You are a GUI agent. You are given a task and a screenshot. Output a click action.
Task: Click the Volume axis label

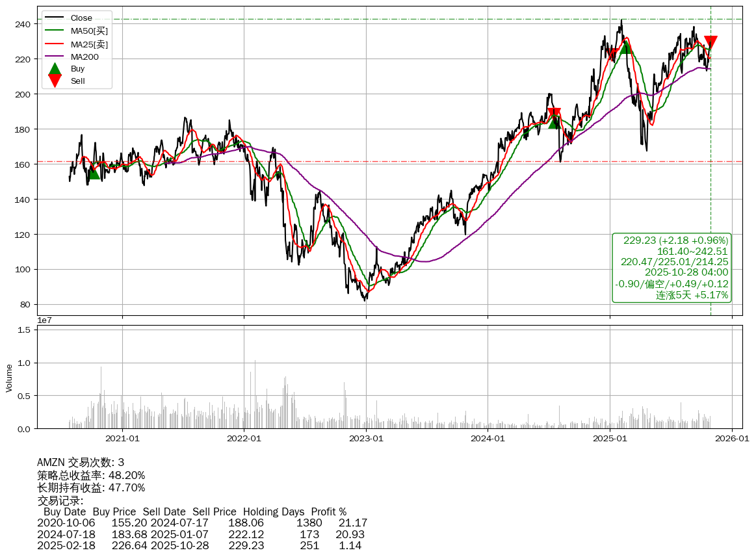9,378
